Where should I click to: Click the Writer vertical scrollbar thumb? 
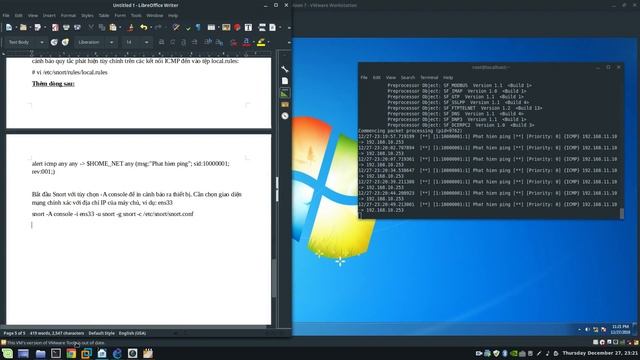(x=274, y=278)
